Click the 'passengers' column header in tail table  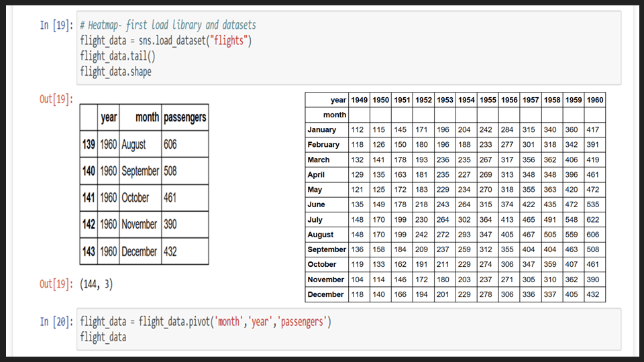pos(185,117)
